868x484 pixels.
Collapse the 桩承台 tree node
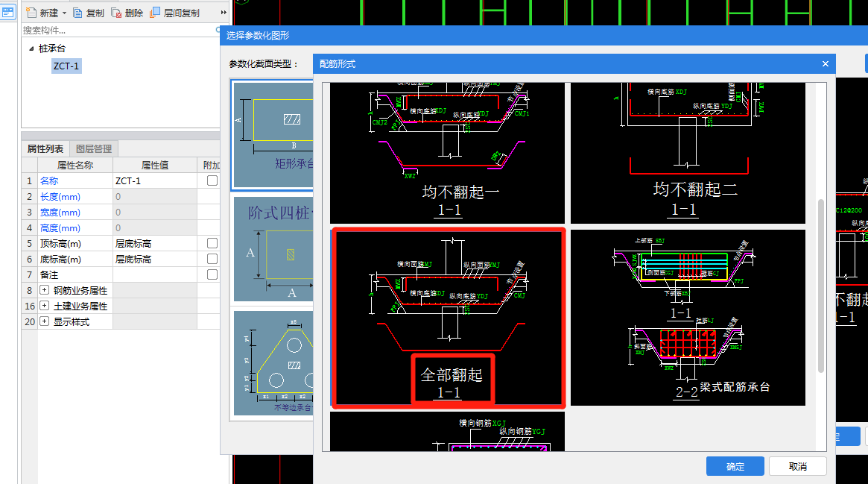point(31,48)
